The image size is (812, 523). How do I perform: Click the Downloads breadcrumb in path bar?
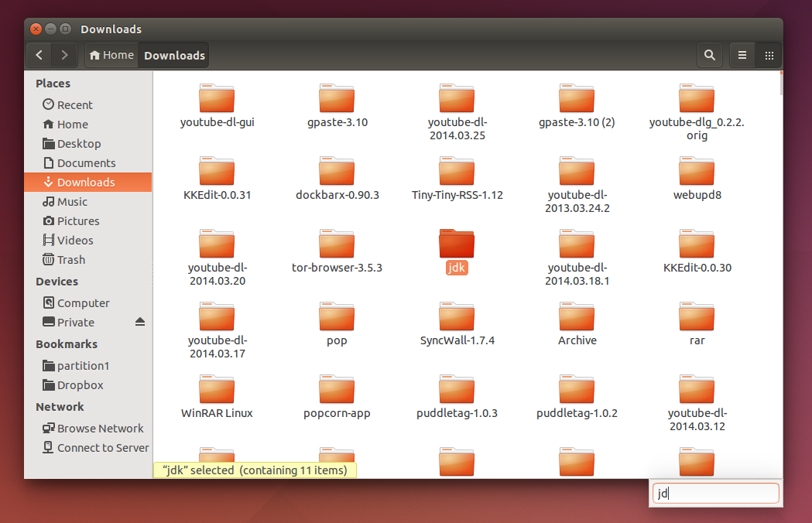173,55
